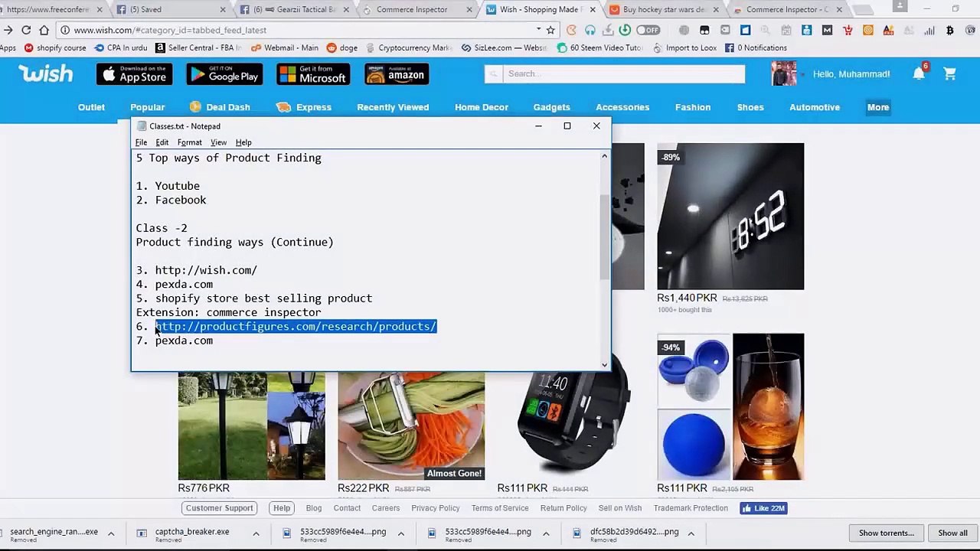Screen dimensions: 980x551
Task: Select the Express category
Action: pyautogui.click(x=305, y=107)
